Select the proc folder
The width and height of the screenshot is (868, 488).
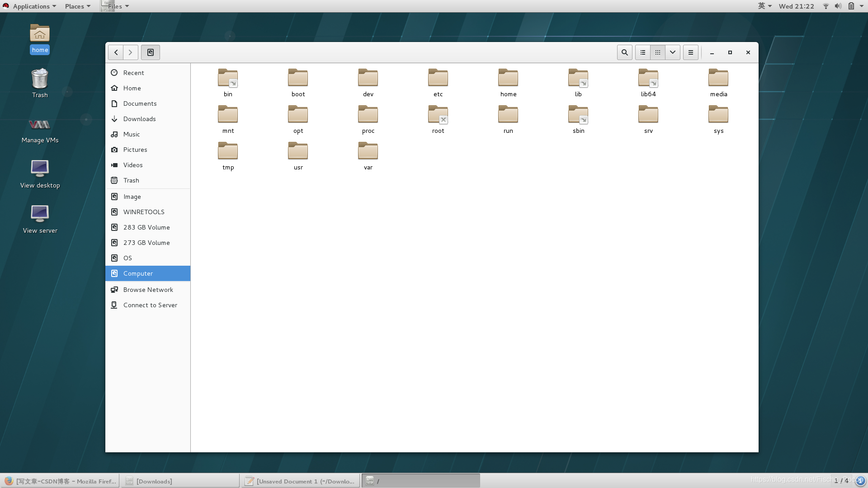pos(368,119)
